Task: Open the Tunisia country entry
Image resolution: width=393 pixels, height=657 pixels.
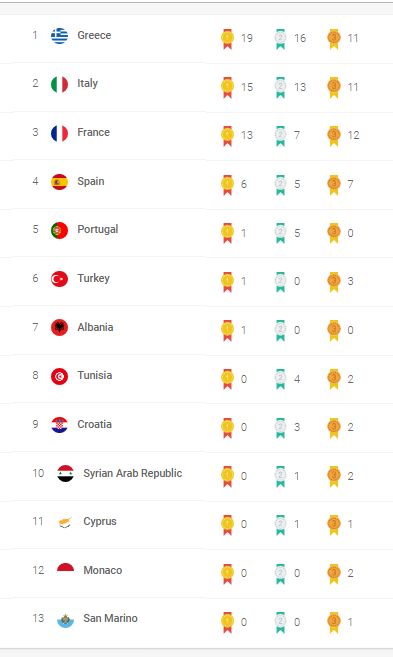Action: [x=95, y=375]
